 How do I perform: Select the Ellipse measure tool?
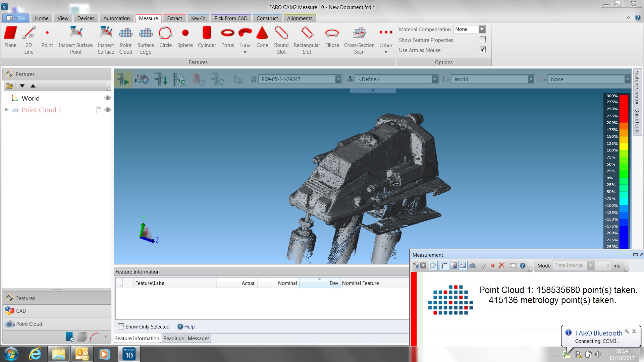point(332,37)
